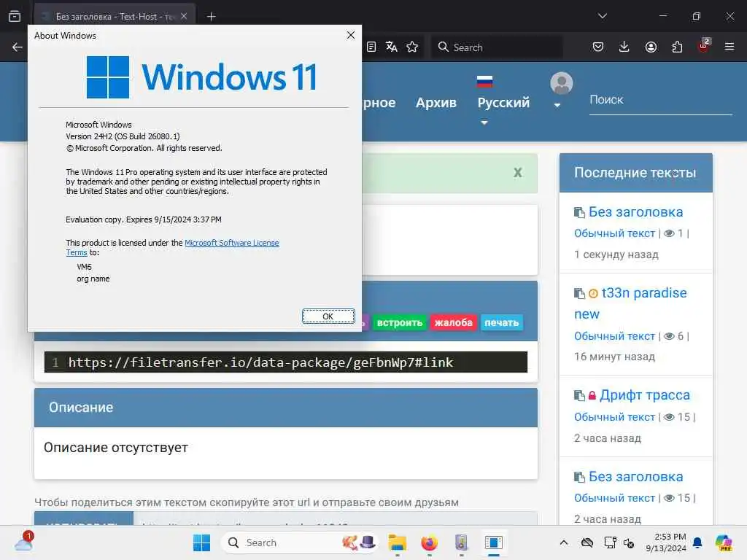The height and width of the screenshot is (560, 747).
Task: Click the network tray icon
Action: click(610, 542)
